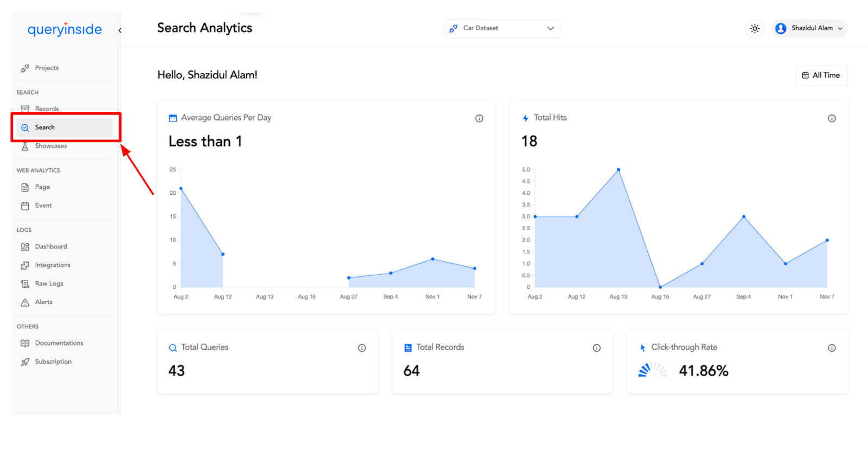Click the user avatar icon
This screenshot has height=450, width=868.
click(x=781, y=29)
